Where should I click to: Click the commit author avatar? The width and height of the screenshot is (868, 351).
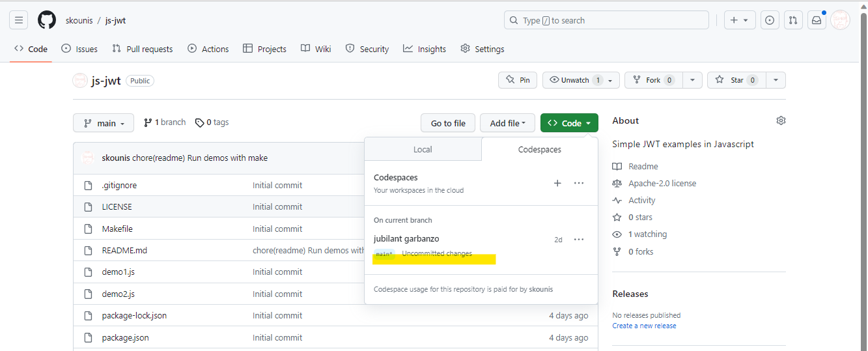(x=87, y=158)
